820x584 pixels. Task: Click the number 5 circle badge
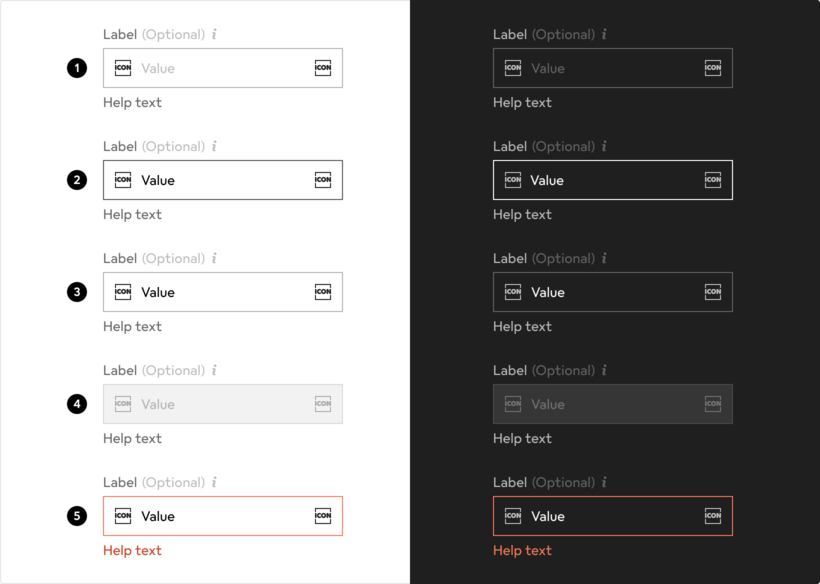coord(77,516)
